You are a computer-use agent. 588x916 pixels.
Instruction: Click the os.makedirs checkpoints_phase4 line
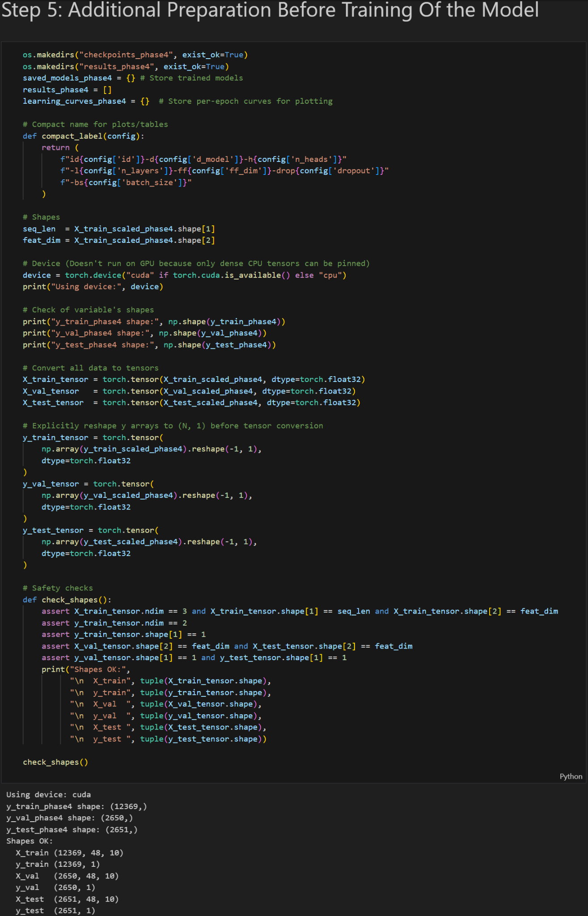[x=135, y=55]
